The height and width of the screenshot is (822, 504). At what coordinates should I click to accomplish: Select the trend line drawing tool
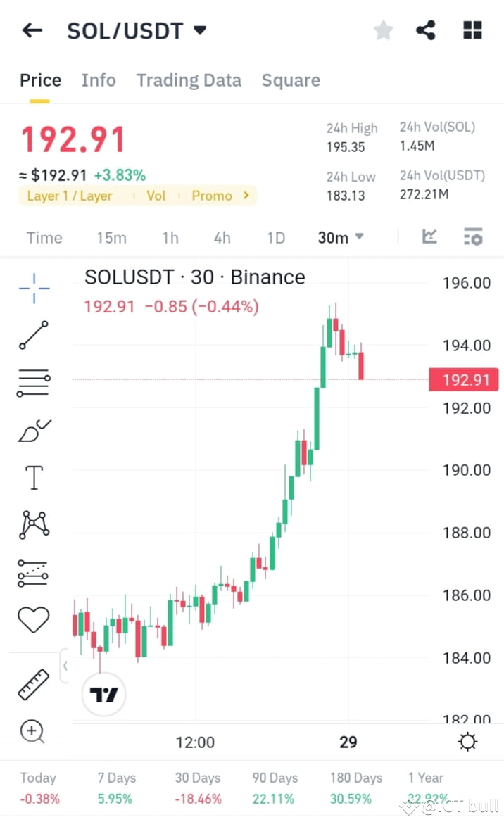click(x=33, y=336)
